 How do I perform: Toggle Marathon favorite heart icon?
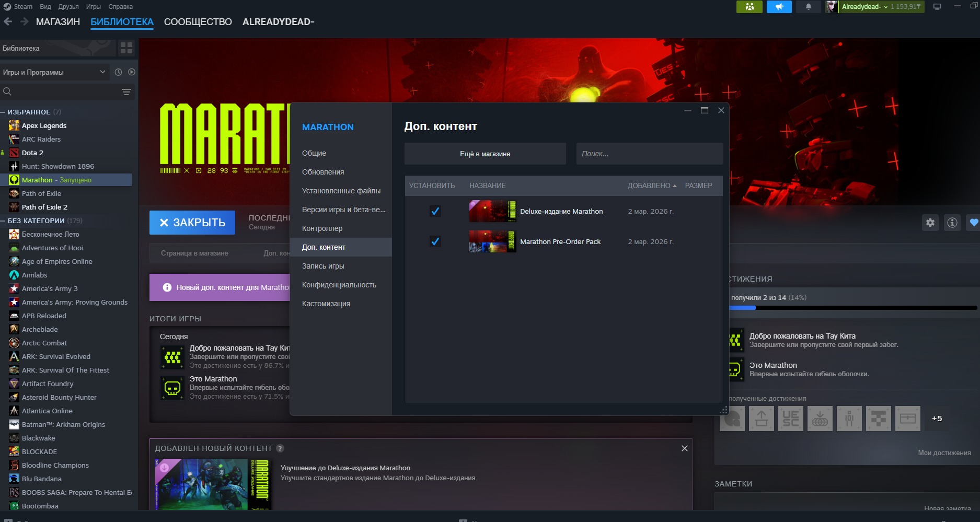(x=973, y=223)
